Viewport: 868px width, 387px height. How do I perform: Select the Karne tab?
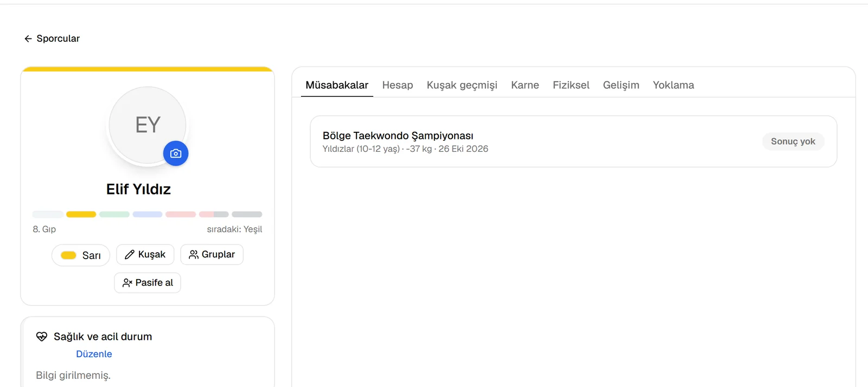tap(525, 85)
